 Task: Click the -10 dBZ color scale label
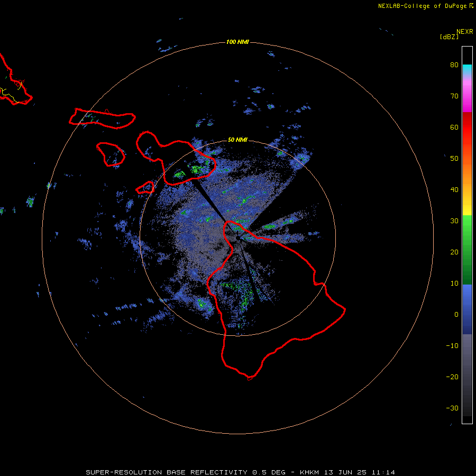(x=452, y=346)
